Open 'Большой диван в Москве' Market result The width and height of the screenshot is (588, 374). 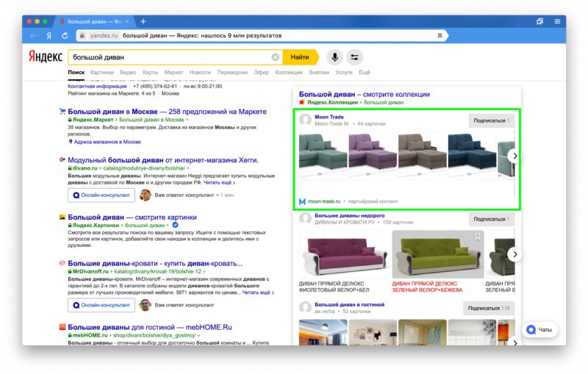[167, 111]
